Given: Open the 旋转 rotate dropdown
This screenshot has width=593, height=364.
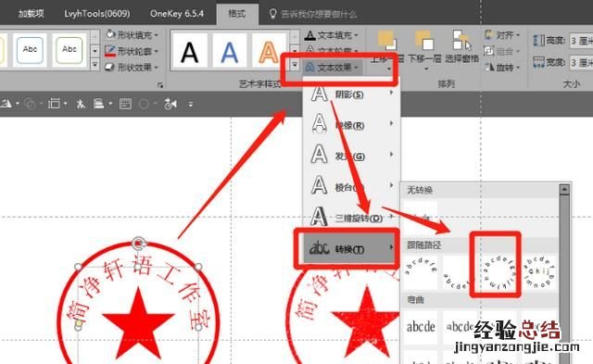Looking at the screenshot, I should point(502,68).
